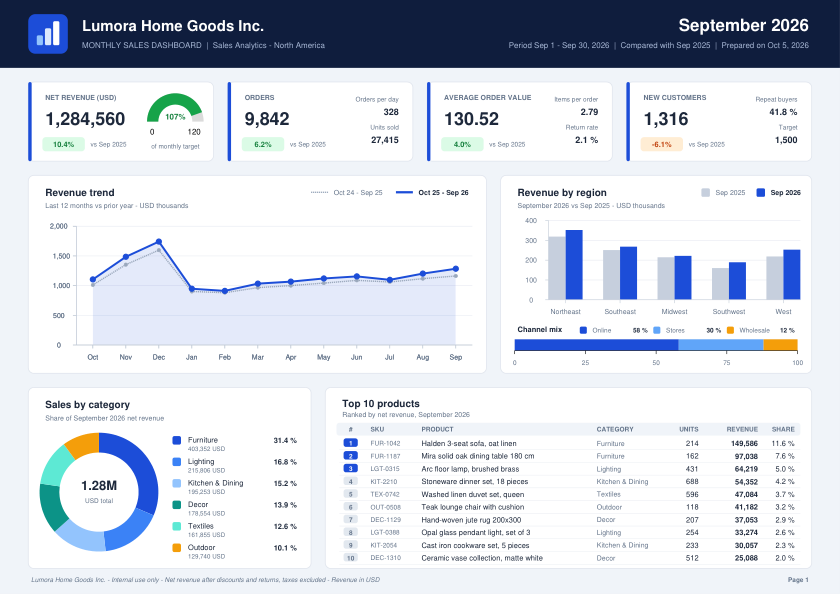Click the rank 1 badge in products table
Image resolution: width=840 pixels, height=594 pixels.
click(x=350, y=443)
